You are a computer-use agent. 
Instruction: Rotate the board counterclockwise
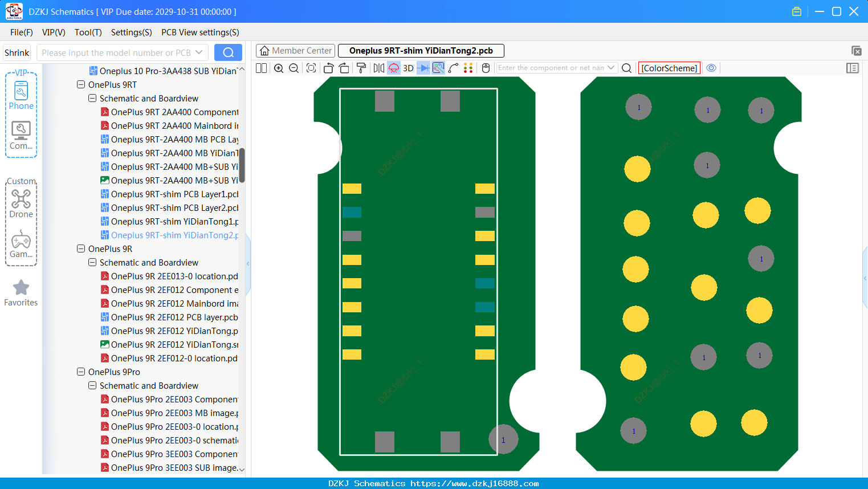pos(328,68)
